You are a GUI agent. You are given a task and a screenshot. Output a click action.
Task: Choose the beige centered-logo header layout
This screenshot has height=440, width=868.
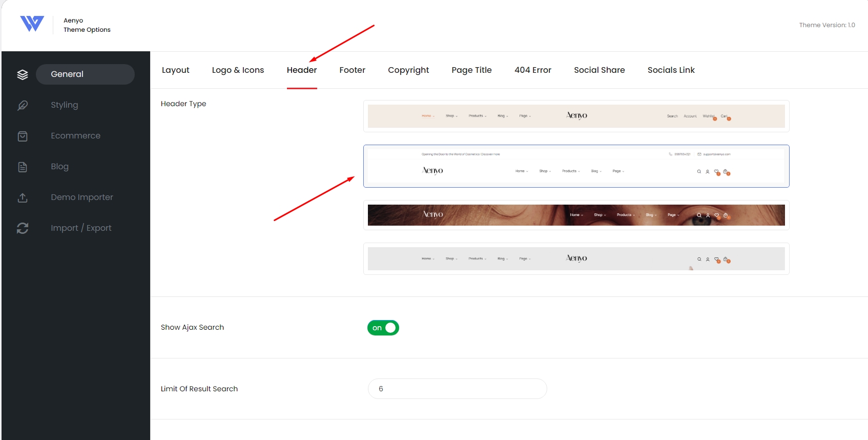576,116
